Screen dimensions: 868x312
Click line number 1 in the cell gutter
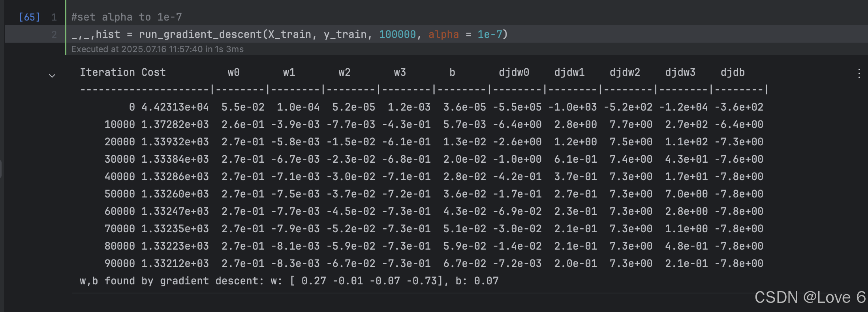pos(54,17)
